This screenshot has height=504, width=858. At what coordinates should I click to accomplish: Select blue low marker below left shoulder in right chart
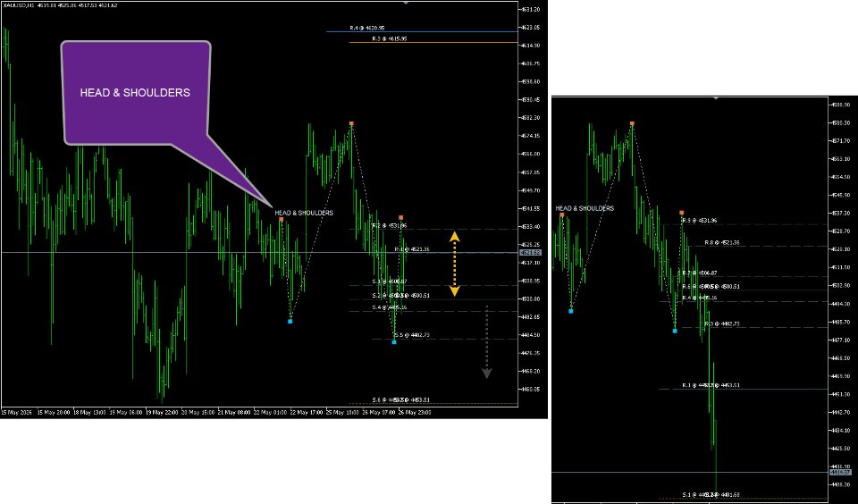pos(571,311)
